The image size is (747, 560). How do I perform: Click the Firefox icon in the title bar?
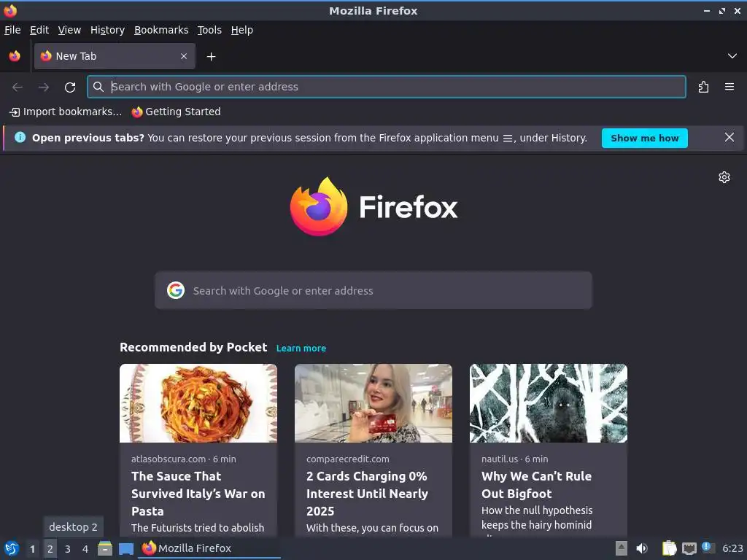10,10
